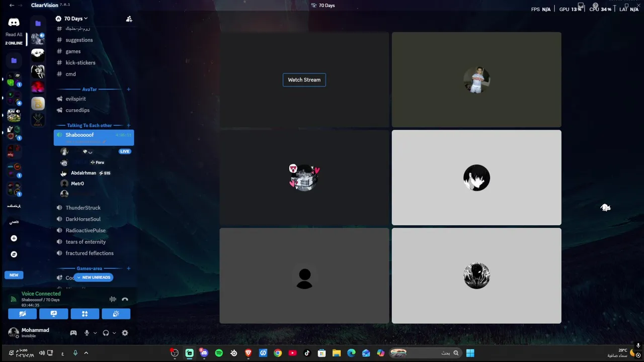This screenshot has height=362, width=644.
Task: Open Brave browser from the taskbar
Action: tap(248, 353)
